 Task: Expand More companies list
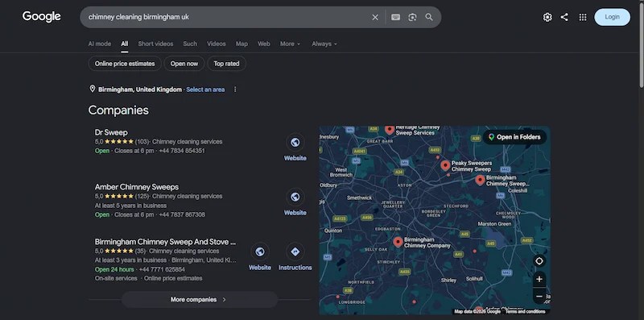(x=200, y=299)
